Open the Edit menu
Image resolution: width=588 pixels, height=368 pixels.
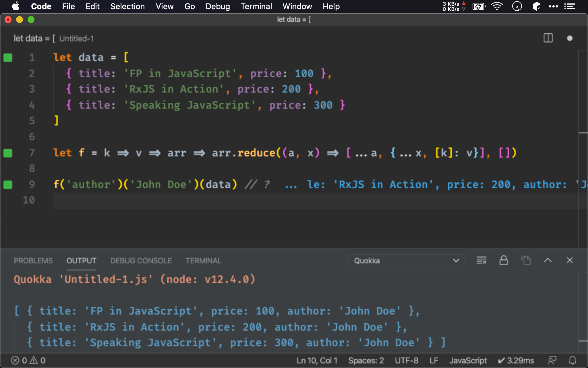(92, 6)
